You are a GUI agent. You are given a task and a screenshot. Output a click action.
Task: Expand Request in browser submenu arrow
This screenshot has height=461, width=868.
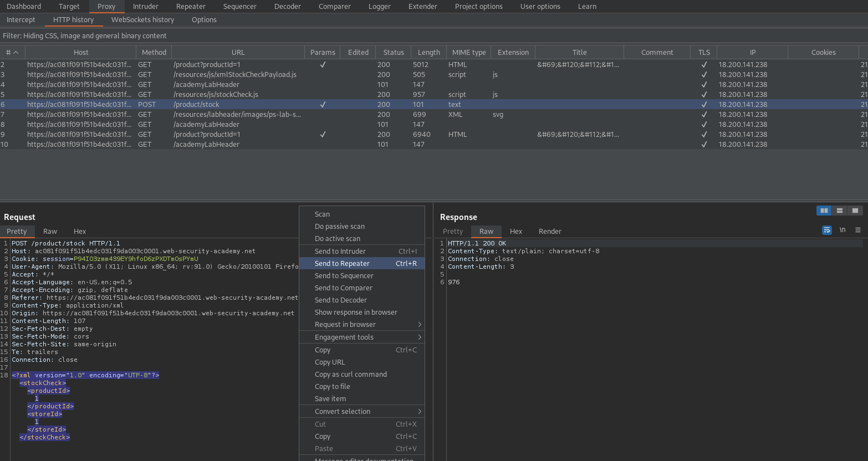point(420,325)
